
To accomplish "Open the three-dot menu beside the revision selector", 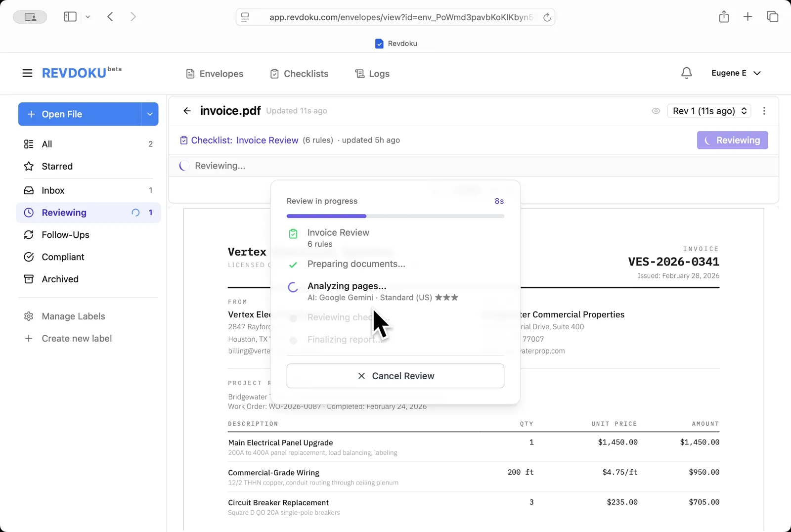I will click(x=764, y=111).
